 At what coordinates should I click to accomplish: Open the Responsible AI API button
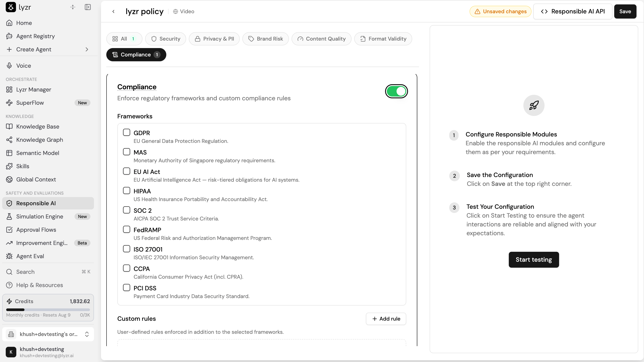point(573,11)
